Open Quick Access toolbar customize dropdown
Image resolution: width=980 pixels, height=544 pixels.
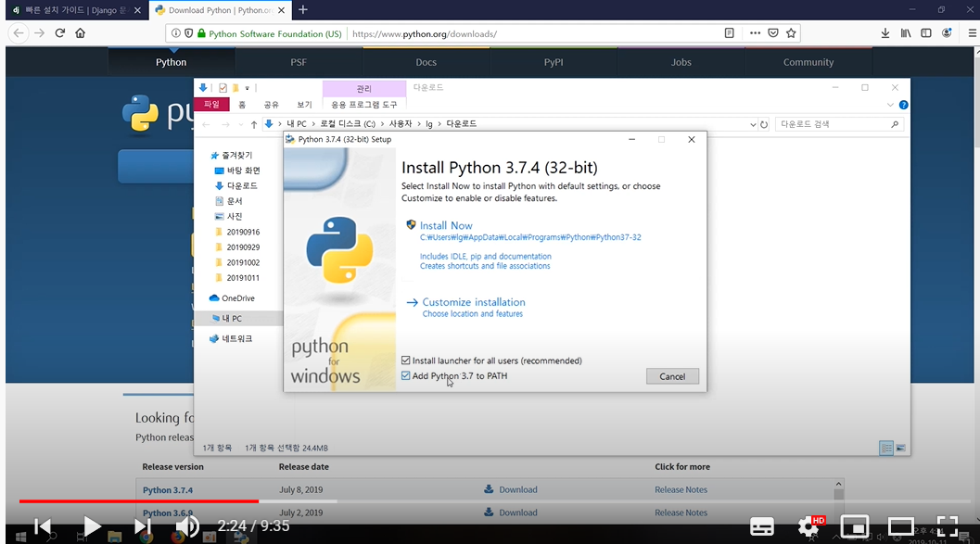pos(247,88)
